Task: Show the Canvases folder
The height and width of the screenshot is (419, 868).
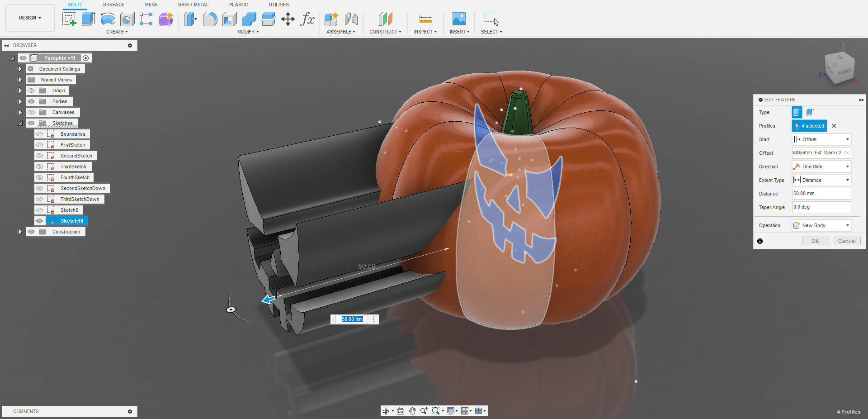Action: (x=31, y=112)
